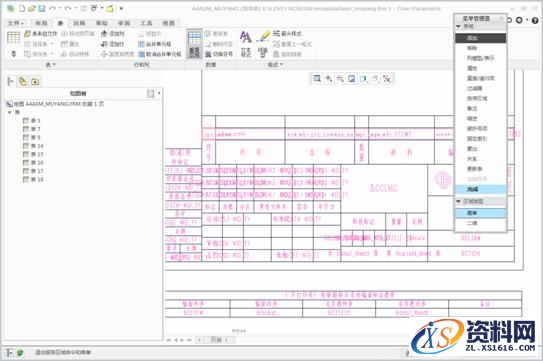Select 表 18 in the drawing tree
This screenshot has width=543, height=361.
(33, 179)
